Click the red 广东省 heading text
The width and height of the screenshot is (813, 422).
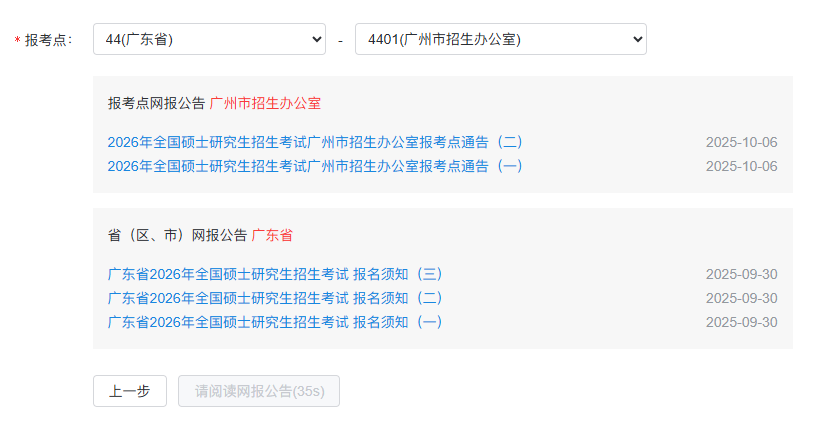coord(272,235)
